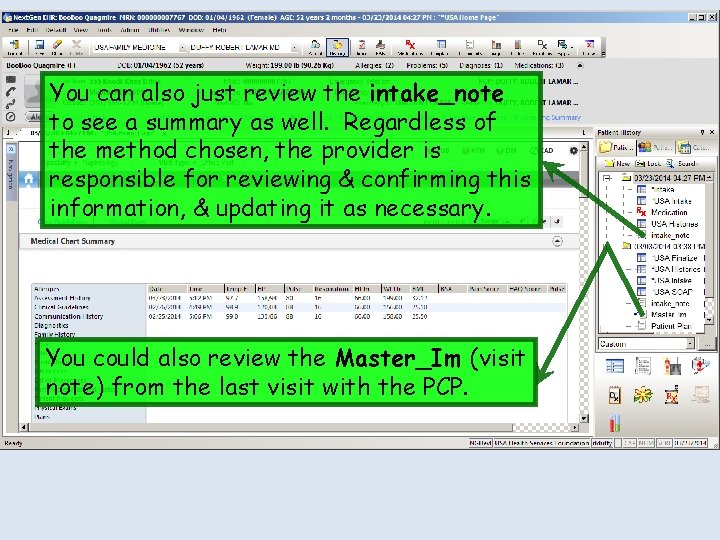Select the first Patient folder tab in Patient History
The width and height of the screenshot is (720, 540).
coord(616,147)
